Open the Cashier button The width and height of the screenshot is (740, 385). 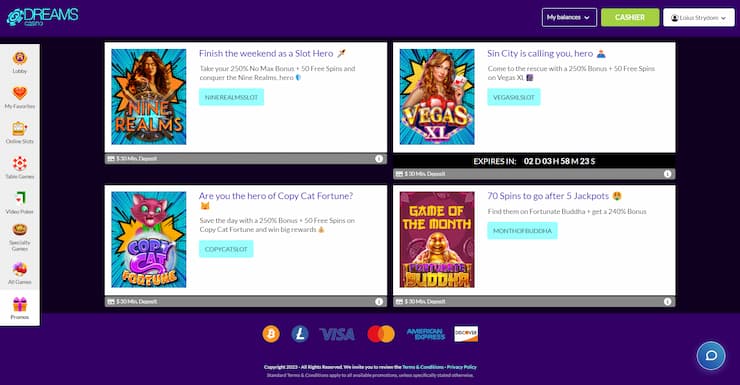(x=630, y=17)
